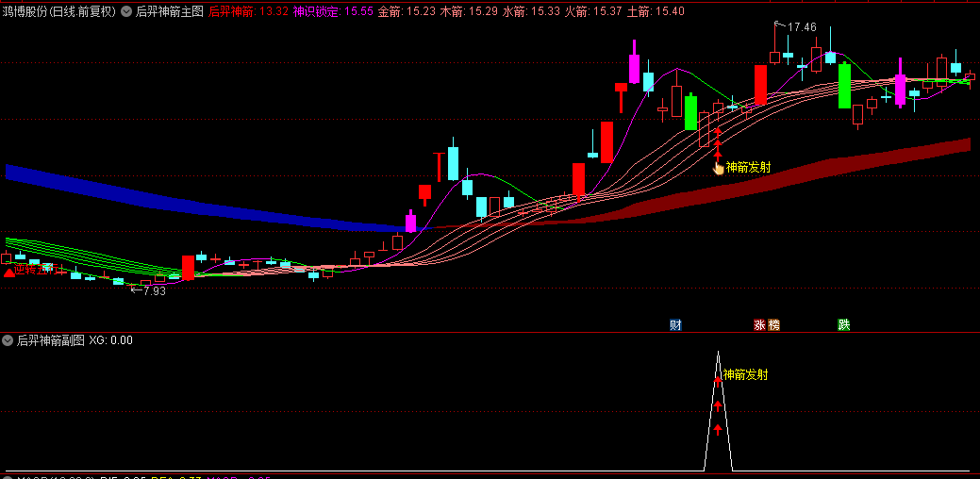Click 神箭发射 label in sub chart
The width and height of the screenshot is (980, 479).
[x=746, y=374]
